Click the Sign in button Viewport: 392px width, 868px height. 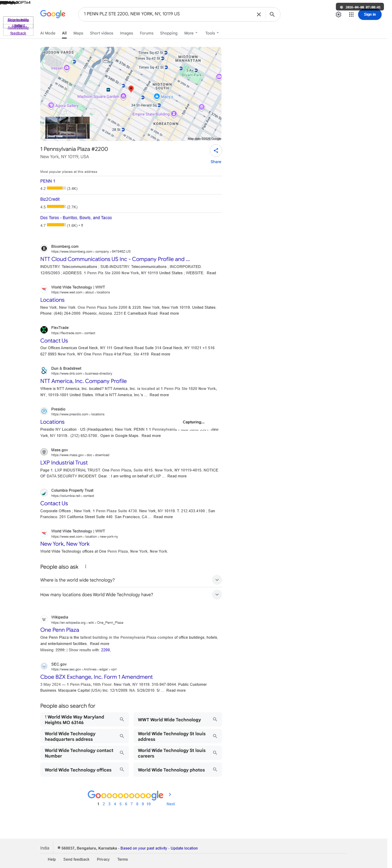click(370, 15)
